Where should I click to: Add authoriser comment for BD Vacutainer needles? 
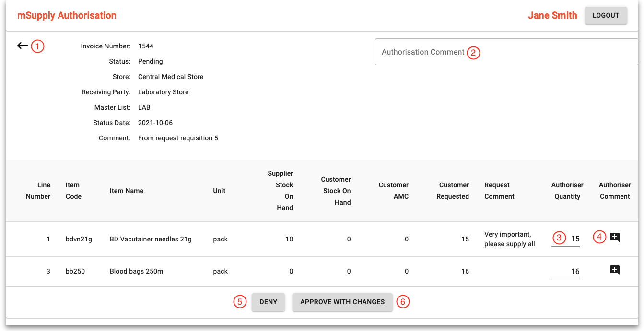click(x=614, y=238)
